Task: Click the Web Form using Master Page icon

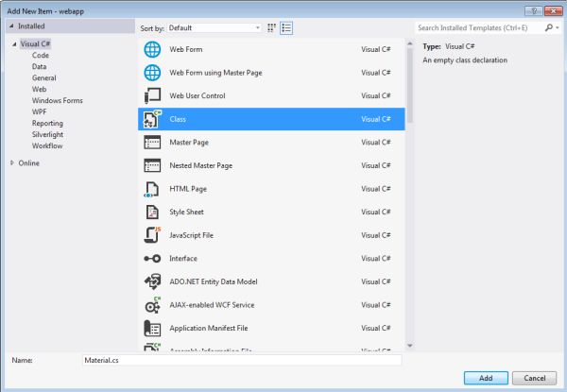Action: [152, 73]
